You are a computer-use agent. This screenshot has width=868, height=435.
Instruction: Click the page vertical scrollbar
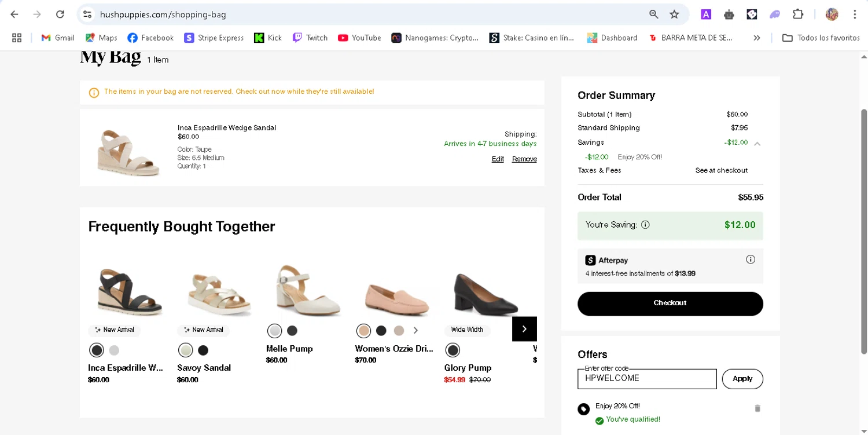864,232
